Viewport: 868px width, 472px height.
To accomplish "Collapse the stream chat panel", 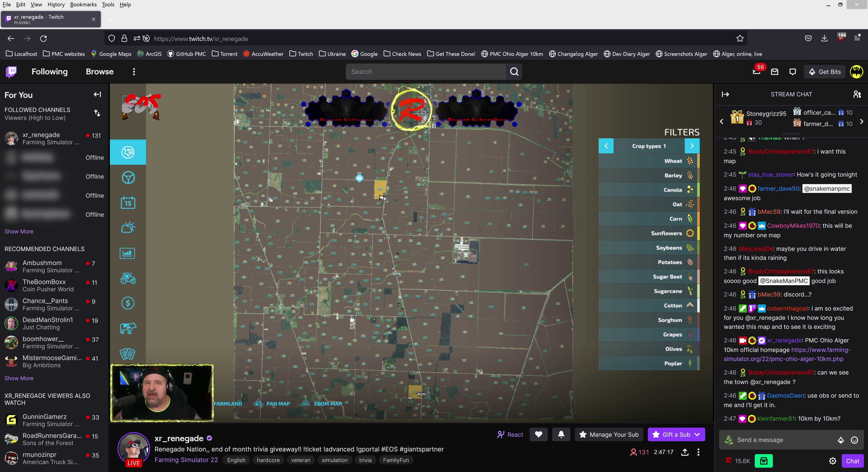I will pyautogui.click(x=725, y=94).
